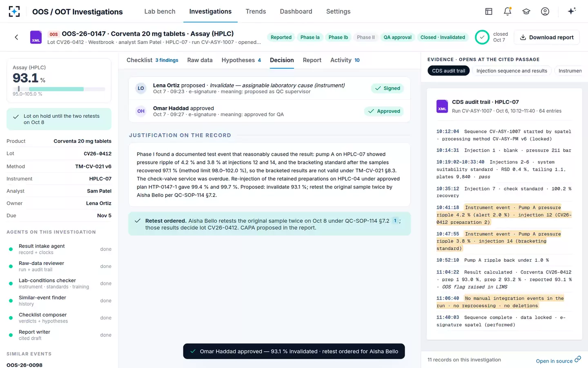Switch to the Raw data tab
Screen dimensions: 588x368
[200, 60]
